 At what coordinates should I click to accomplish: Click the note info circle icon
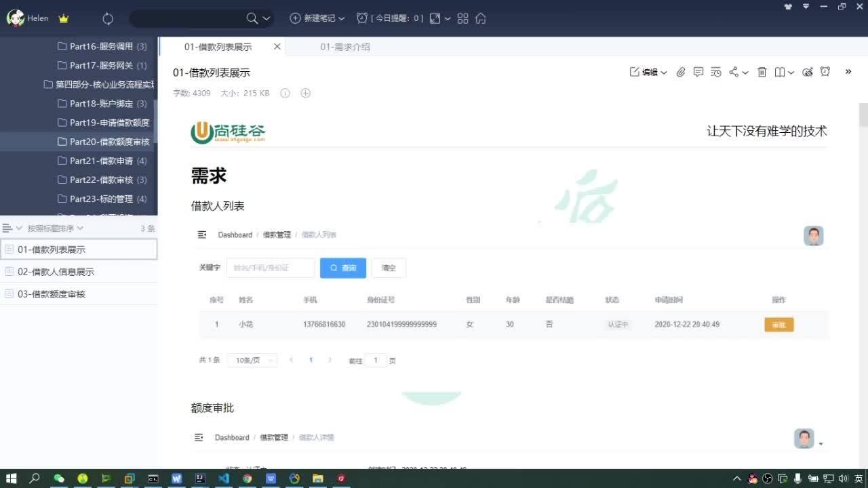(x=285, y=93)
